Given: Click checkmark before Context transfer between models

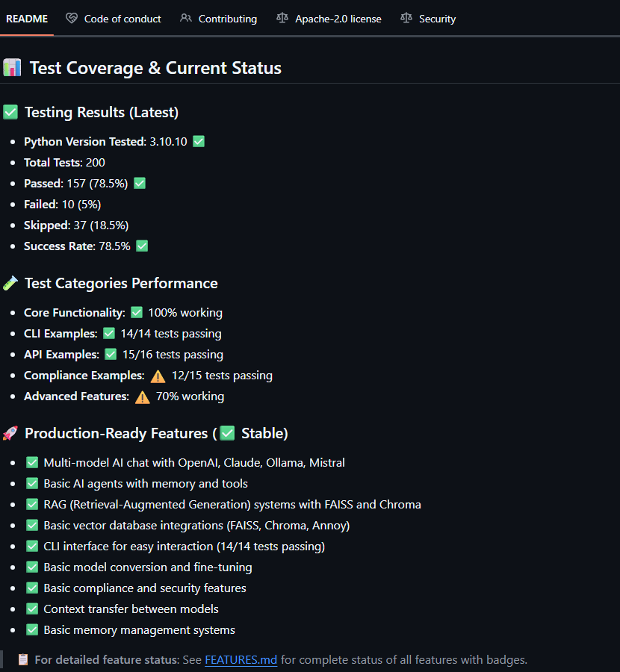Looking at the screenshot, I should point(32,609).
